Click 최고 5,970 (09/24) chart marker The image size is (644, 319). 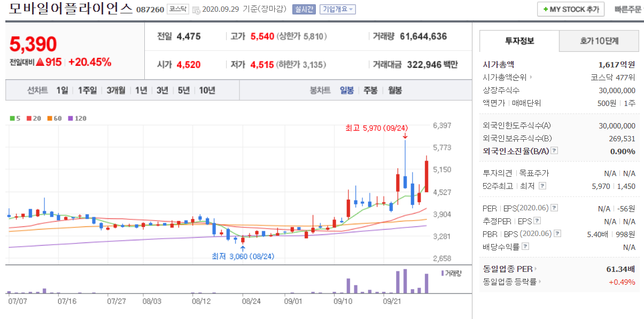pyautogui.click(x=376, y=127)
